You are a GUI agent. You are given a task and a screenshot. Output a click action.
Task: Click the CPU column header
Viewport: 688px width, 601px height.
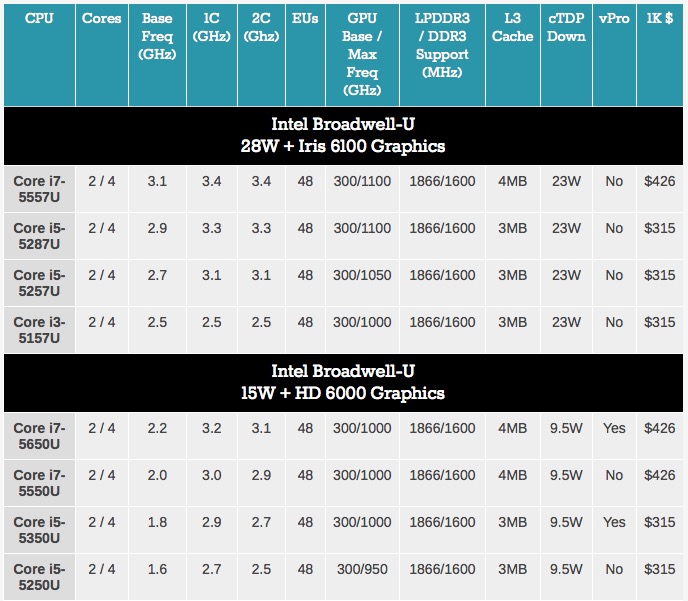click(x=39, y=19)
